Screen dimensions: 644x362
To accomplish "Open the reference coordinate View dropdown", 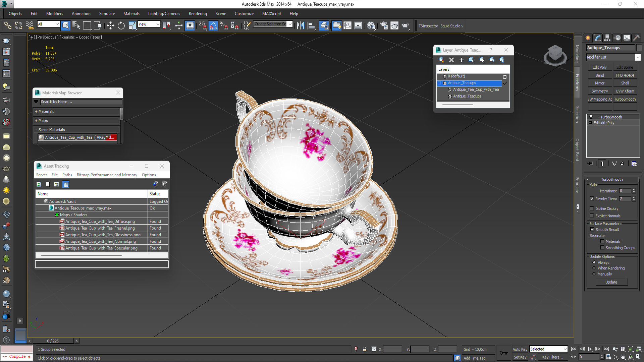I will [149, 24].
